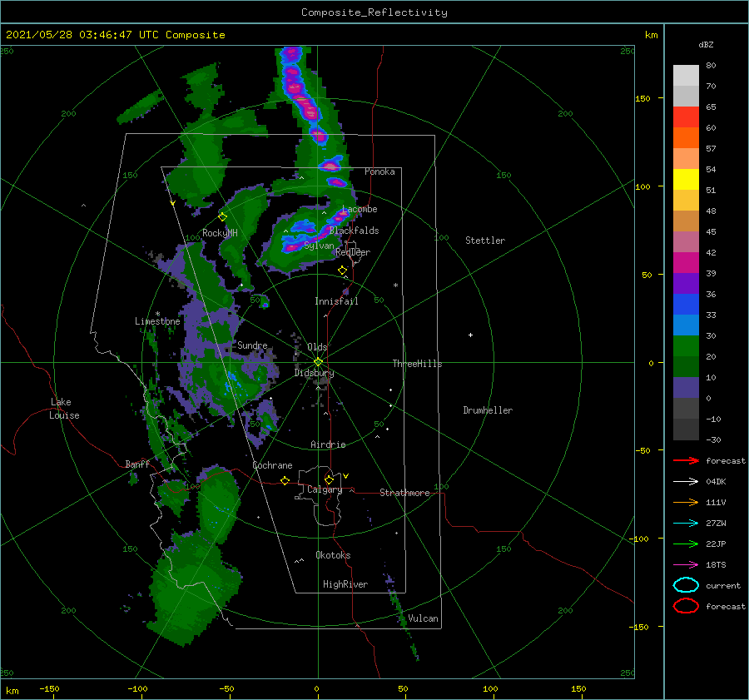Click the white asterisk marker above Limestone

tap(157, 314)
